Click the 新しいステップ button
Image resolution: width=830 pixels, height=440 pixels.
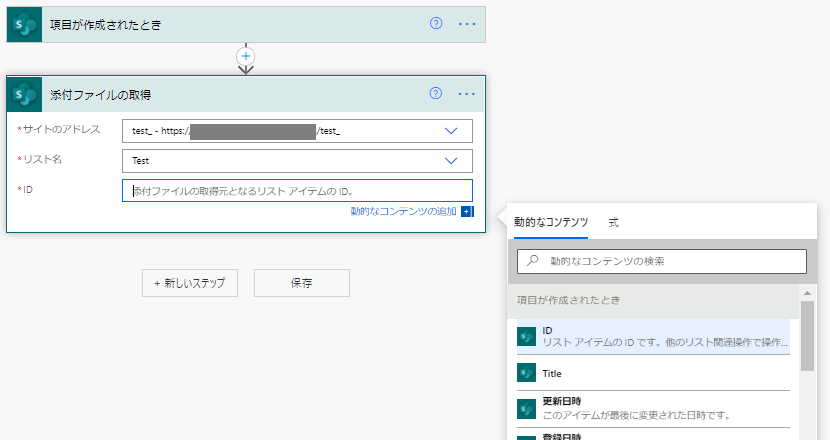190,283
